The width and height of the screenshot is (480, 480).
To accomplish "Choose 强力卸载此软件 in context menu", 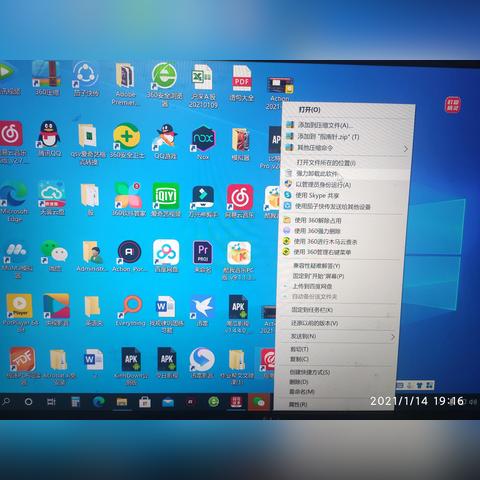I will click(x=317, y=174).
